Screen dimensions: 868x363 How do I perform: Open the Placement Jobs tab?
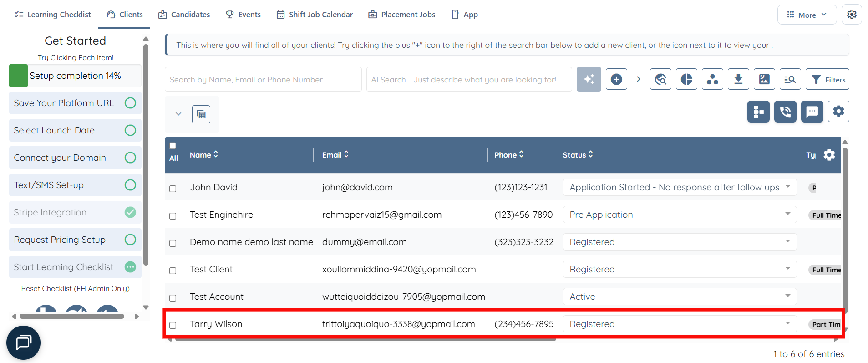(x=401, y=15)
